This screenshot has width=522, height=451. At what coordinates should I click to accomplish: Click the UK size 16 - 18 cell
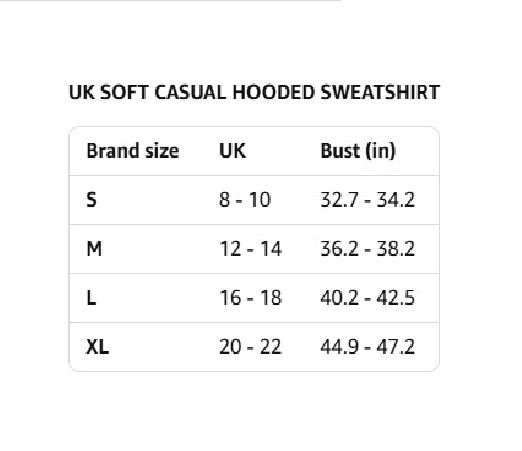pyautogui.click(x=250, y=298)
